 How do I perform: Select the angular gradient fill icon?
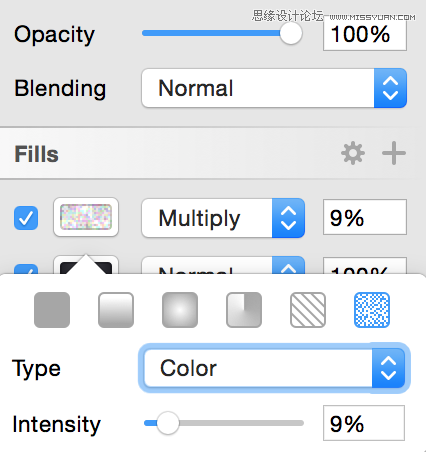(244, 310)
